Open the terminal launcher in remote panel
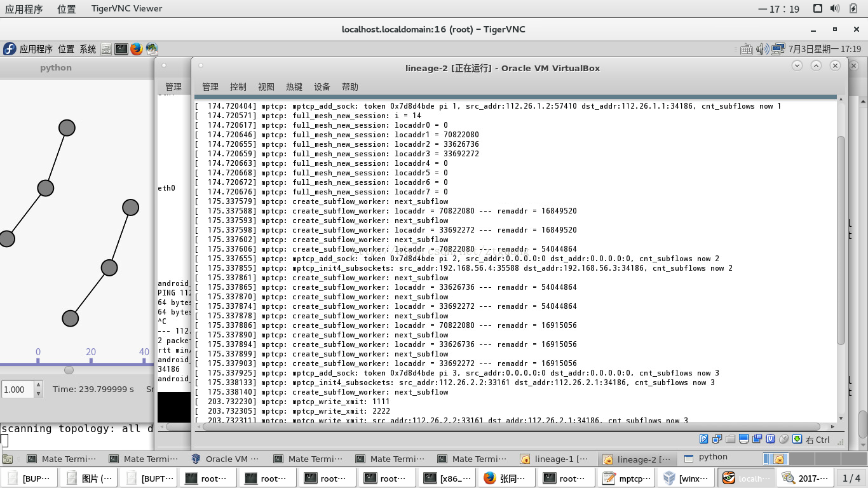Screen dimensions: 868x488 point(121,49)
